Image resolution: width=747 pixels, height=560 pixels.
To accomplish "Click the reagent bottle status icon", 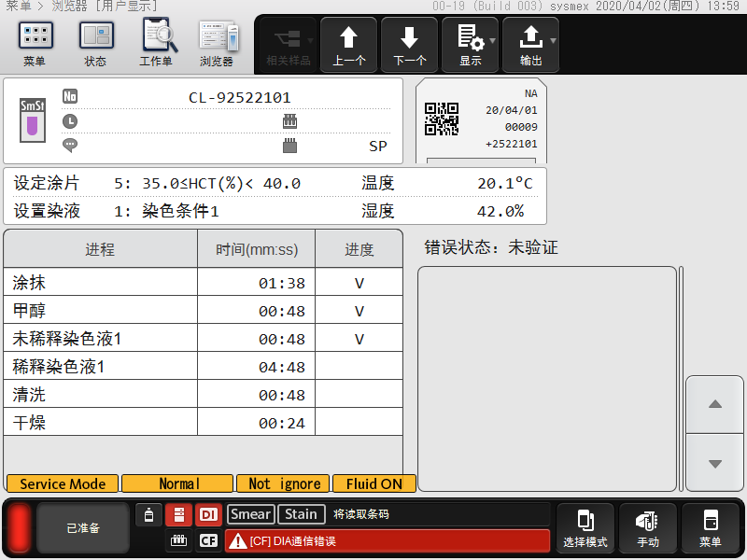I will pos(149,514).
